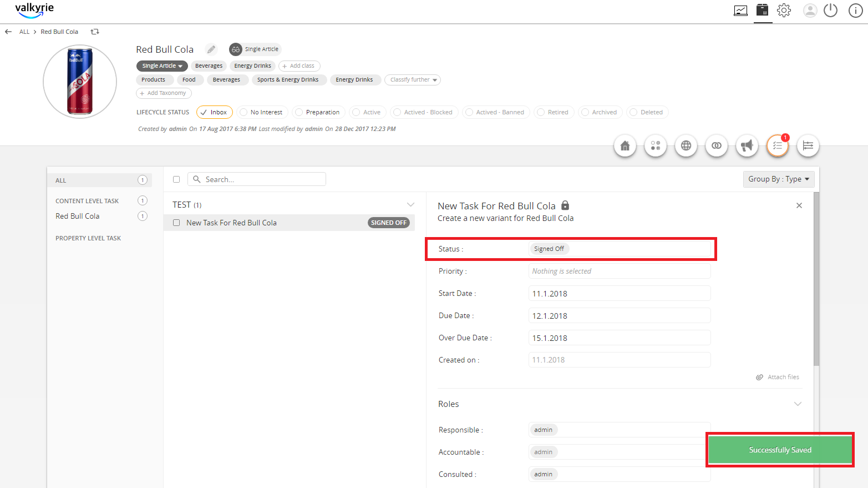
Task: Open the user profile avatar icon
Action: (810, 11)
